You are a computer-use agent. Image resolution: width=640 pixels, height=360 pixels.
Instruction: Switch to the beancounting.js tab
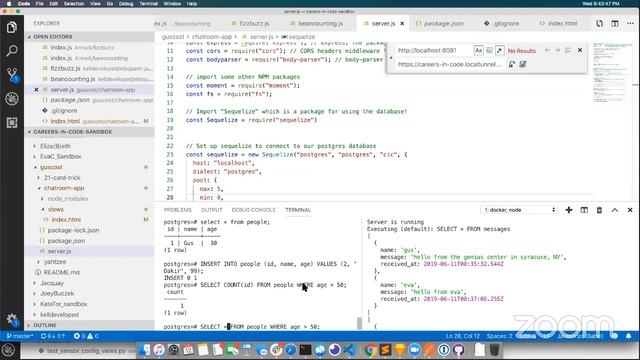pyautogui.click(x=316, y=24)
